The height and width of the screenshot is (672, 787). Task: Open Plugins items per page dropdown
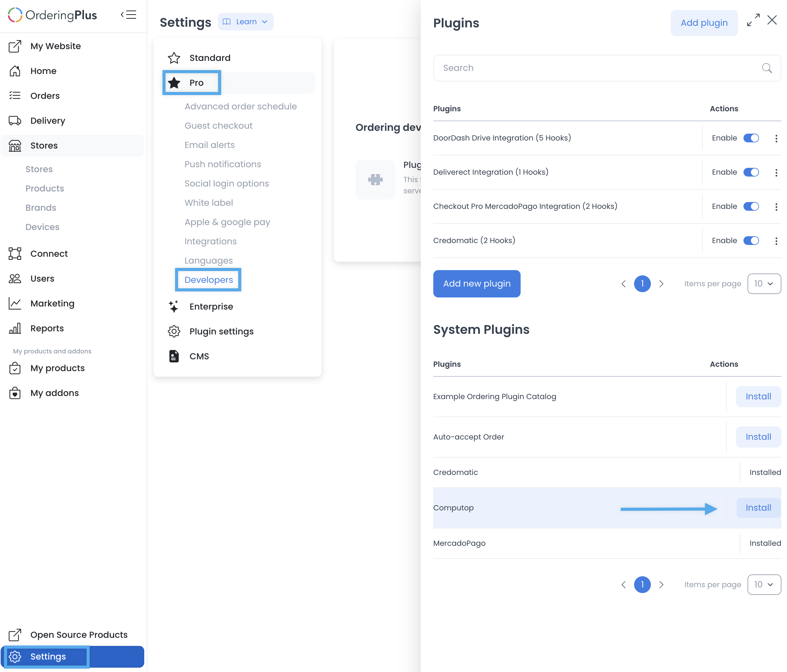tap(764, 284)
